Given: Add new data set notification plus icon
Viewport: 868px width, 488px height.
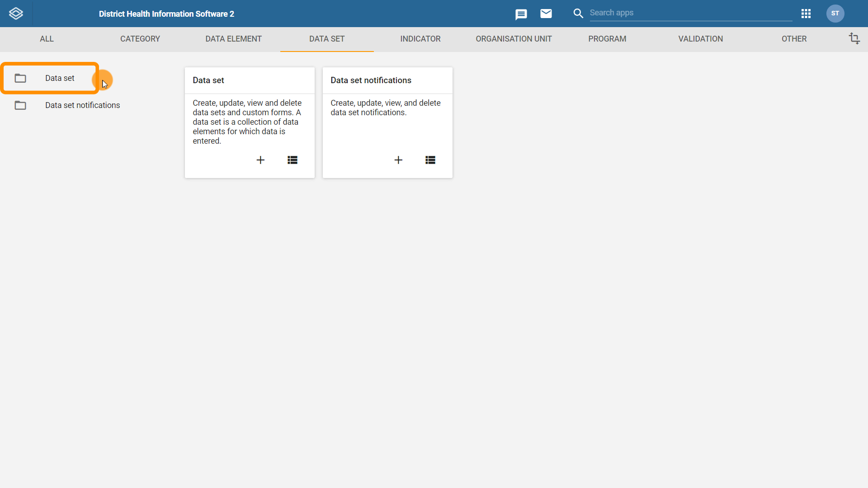Looking at the screenshot, I should (x=398, y=160).
